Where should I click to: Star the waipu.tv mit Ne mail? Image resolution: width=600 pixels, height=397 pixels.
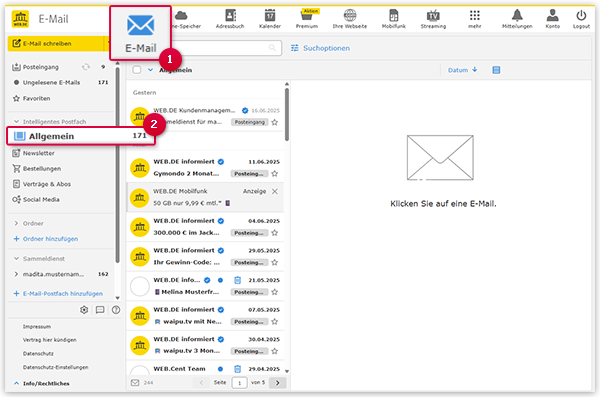[274, 322]
